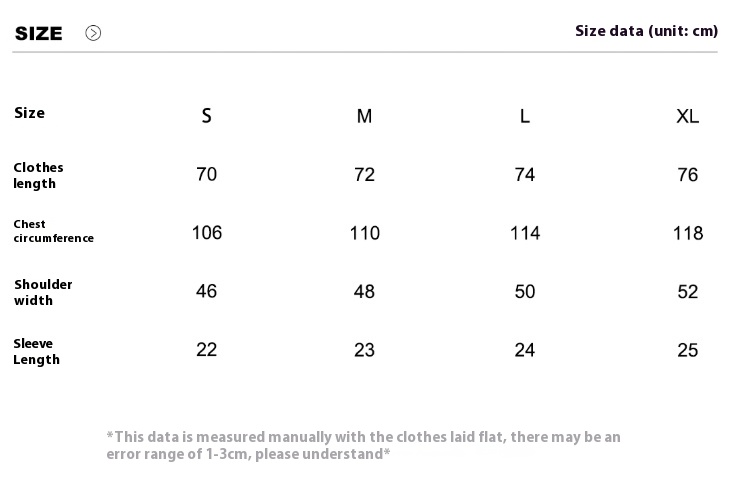Viewport: 736px width, 478px height.
Task: Click the Size data unit label
Action: click(646, 31)
